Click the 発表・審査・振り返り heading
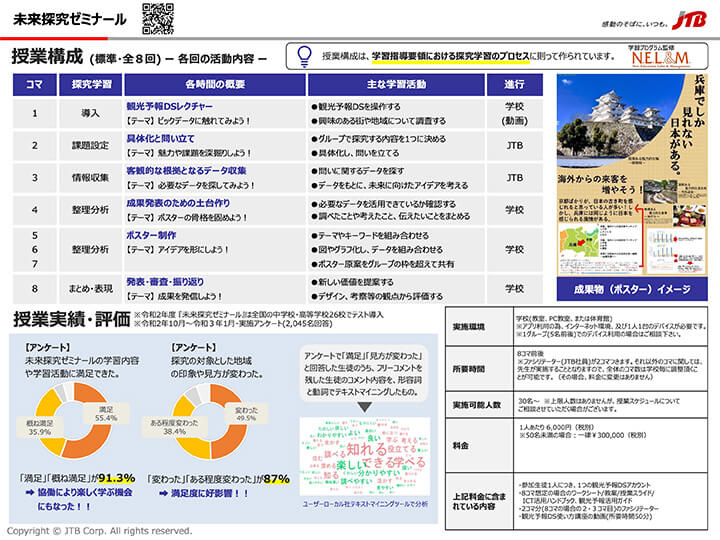The height and width of the screenshot is (540, 720). pyautogui.click(x=165, y=281)
